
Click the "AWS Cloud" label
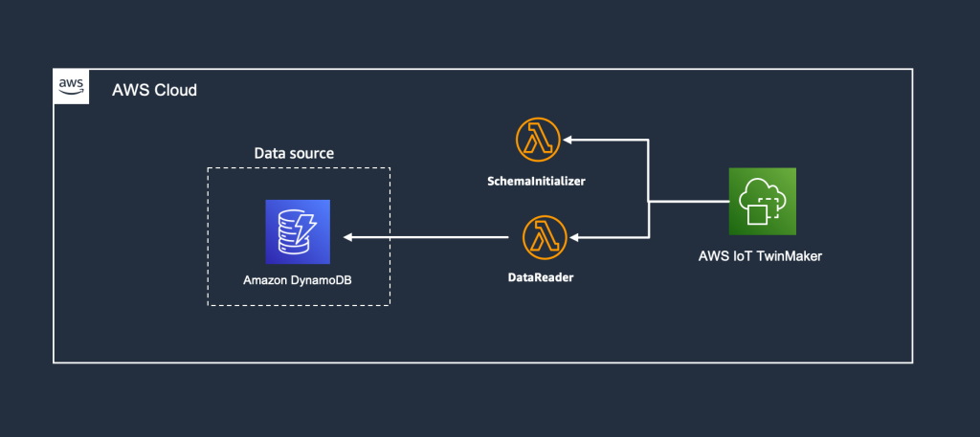tap(154, 91)
